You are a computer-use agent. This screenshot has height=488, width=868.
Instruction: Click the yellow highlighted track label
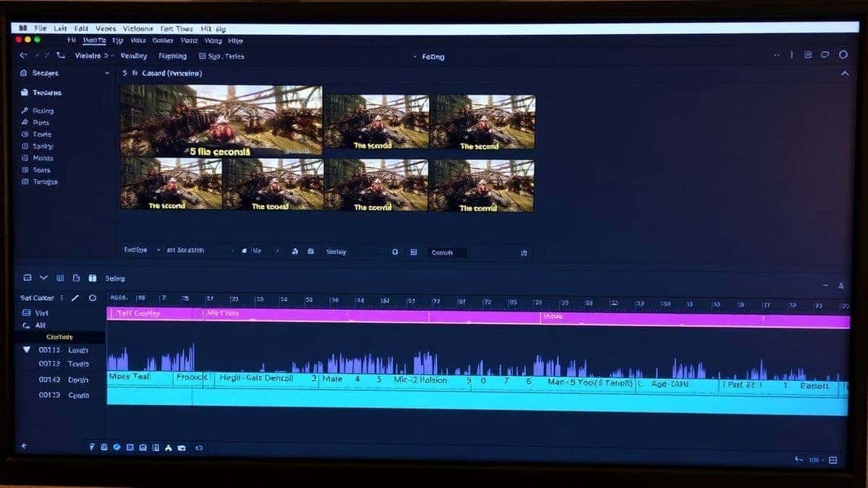point(59,337)
